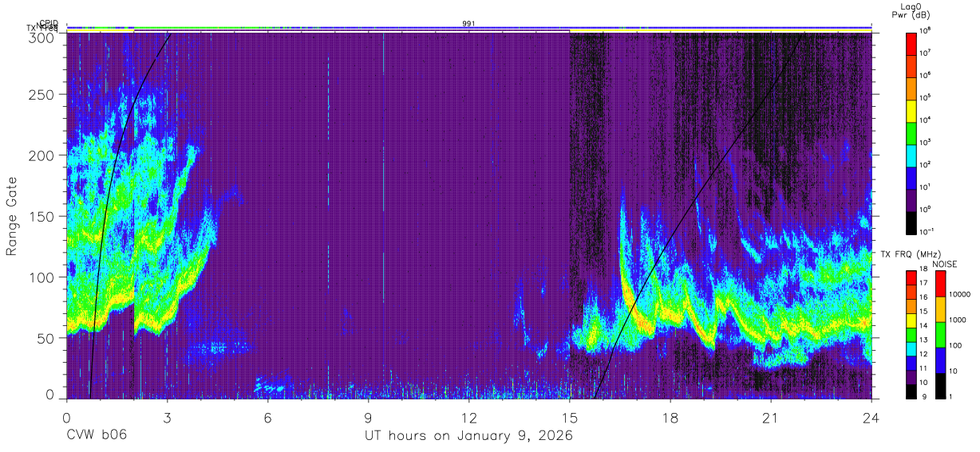
Task: Click the 'CVW b06' label
Action: click(97, 435)
